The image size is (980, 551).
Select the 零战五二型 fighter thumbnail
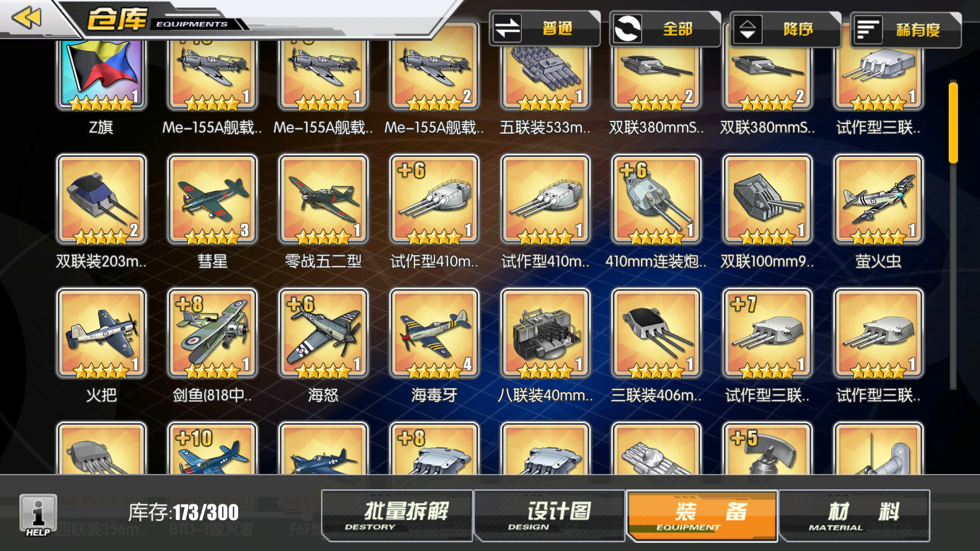[x=324, y=199]
